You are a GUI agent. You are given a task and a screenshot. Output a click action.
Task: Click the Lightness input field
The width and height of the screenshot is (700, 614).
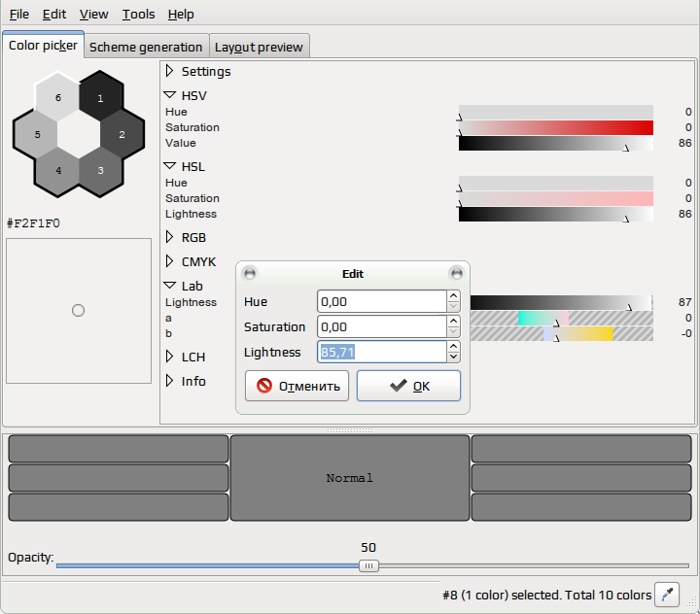[x=382, y=352]
